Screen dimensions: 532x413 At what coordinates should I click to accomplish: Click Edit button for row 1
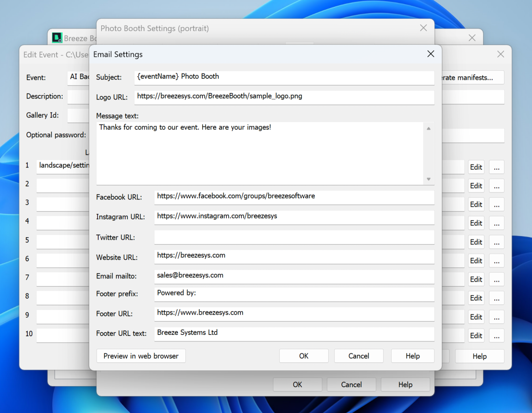(x=476, y=167)
